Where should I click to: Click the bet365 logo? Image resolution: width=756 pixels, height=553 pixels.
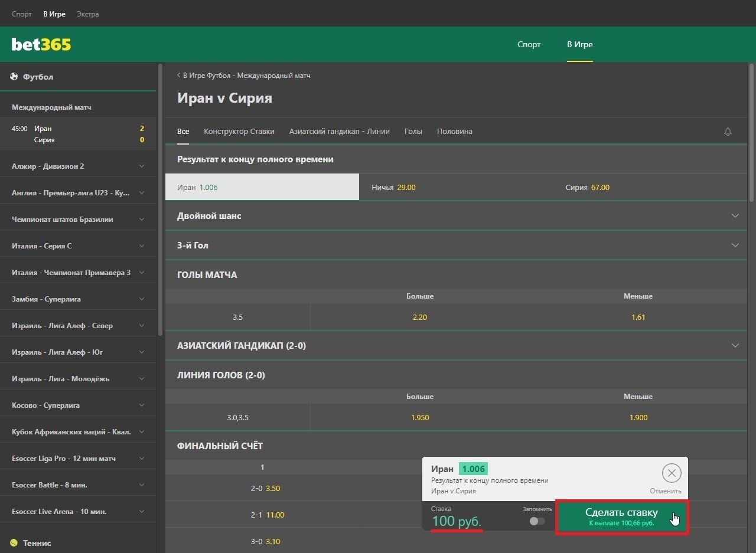[41, 44]
